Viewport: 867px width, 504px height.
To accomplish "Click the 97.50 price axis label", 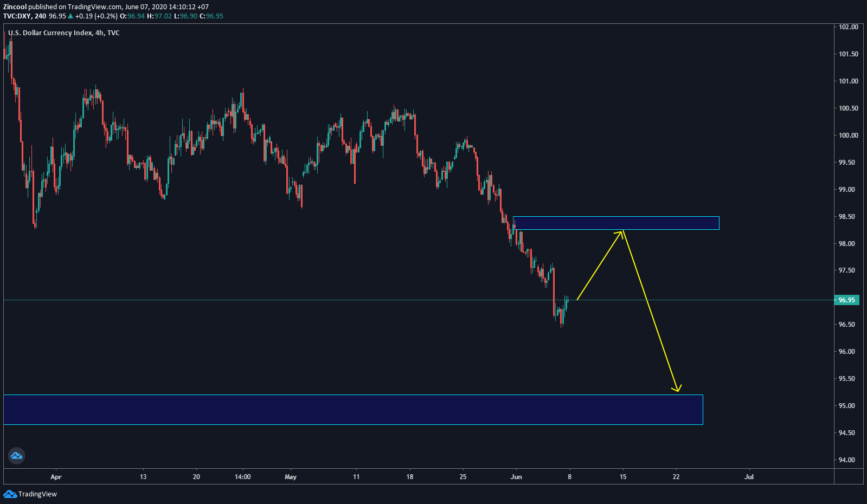I will pyautogui.click(x=847, y=270).
